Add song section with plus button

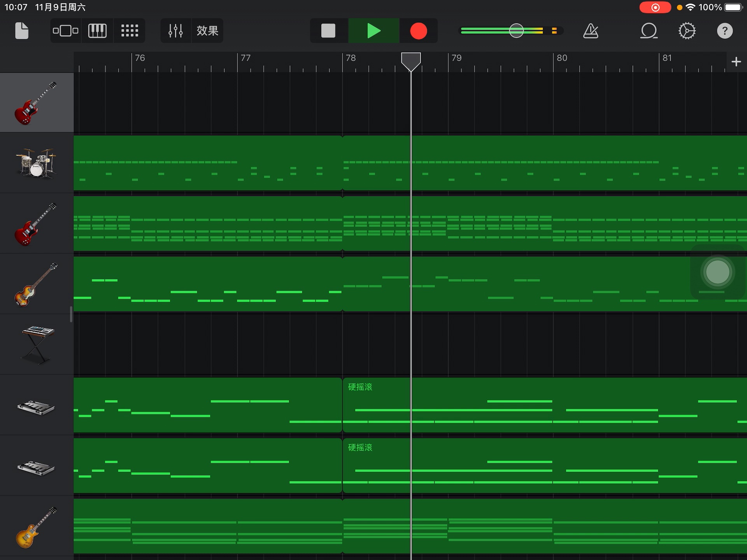(x=736, y=61)
